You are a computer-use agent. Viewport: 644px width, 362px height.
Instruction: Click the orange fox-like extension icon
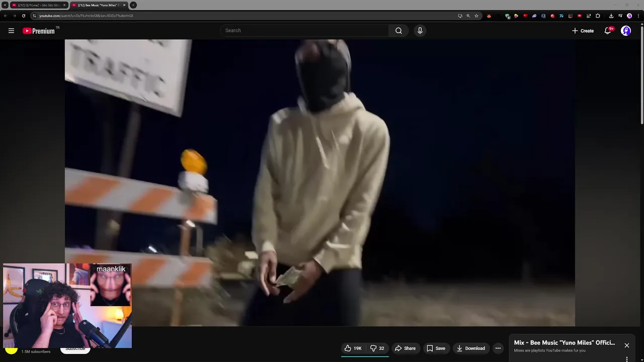pyautogui.click(x=489, y=16)
